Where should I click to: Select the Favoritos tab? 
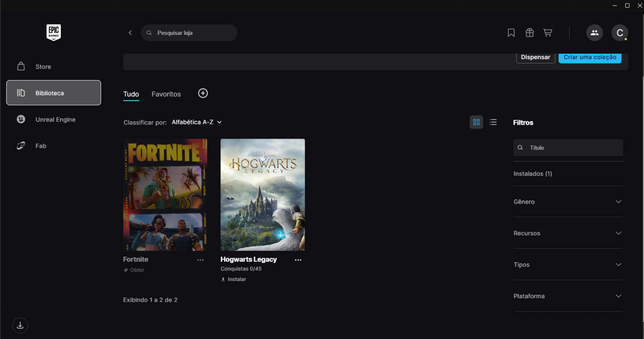tap(166, 94)
